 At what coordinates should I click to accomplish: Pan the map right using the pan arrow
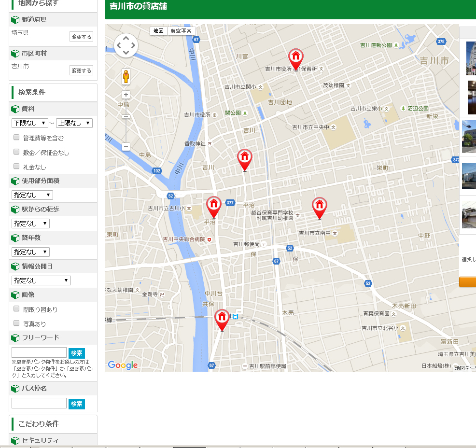[133, 45]
